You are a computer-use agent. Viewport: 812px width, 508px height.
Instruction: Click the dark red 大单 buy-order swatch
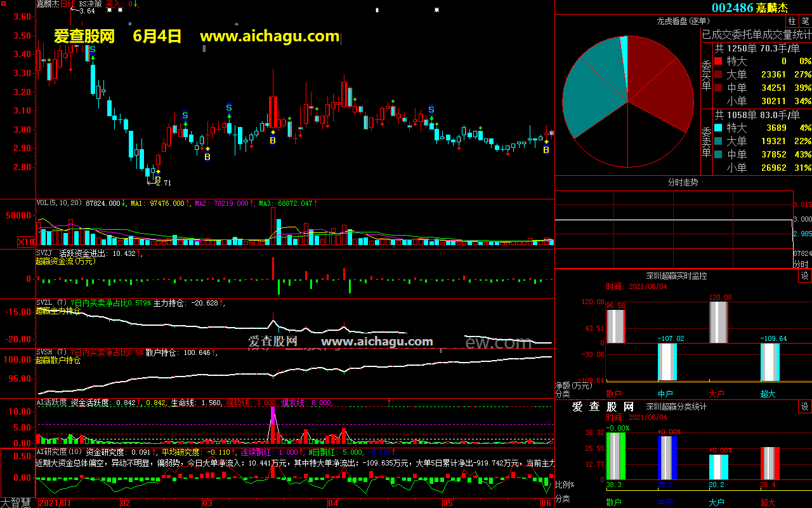pos(718,74)
